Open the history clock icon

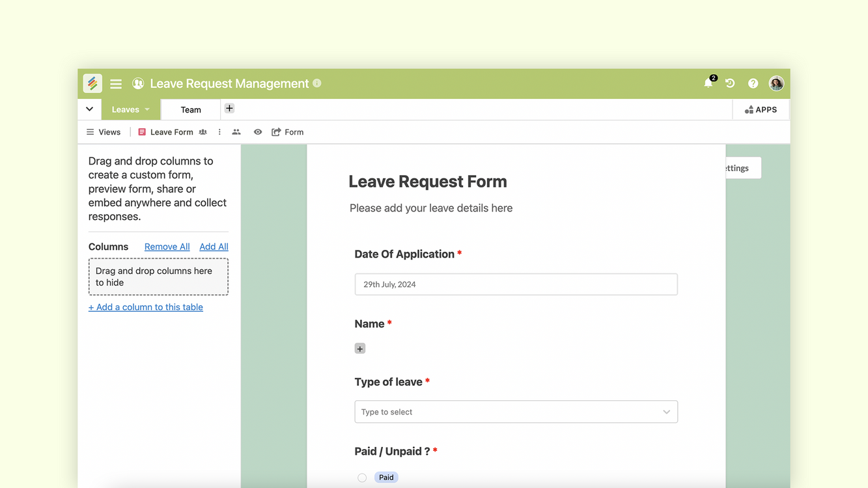tap(730, 83)
